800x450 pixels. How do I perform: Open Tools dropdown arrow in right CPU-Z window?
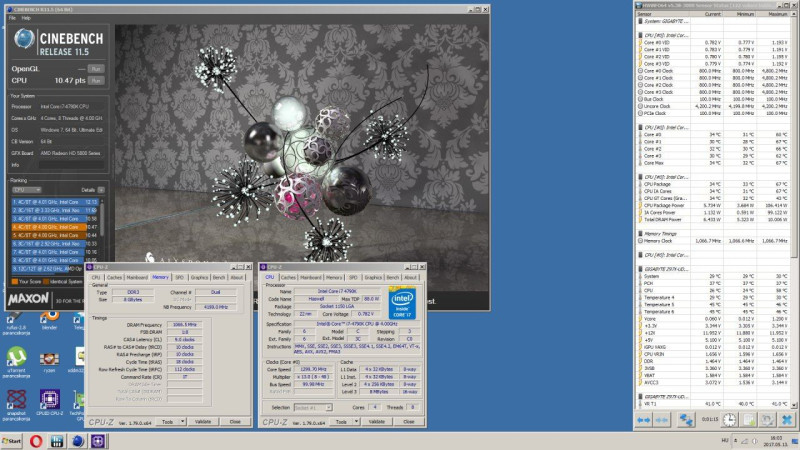(356, 422)
